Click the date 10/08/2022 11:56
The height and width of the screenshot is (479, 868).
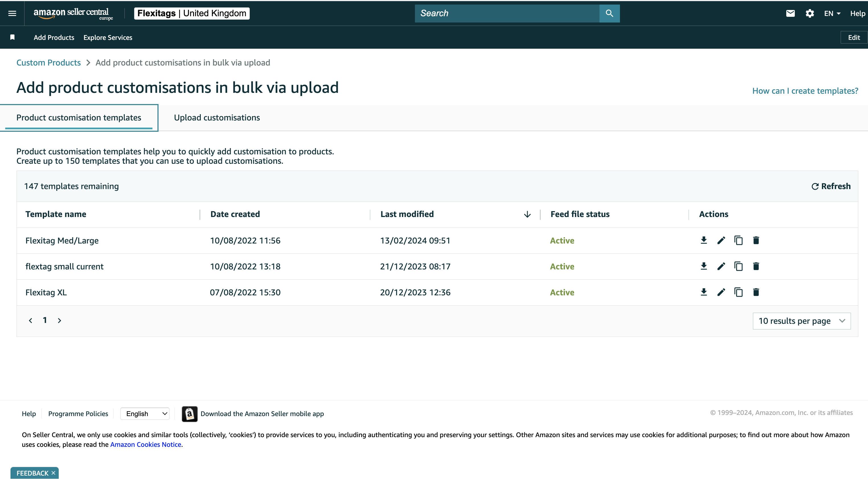(245, 241)
